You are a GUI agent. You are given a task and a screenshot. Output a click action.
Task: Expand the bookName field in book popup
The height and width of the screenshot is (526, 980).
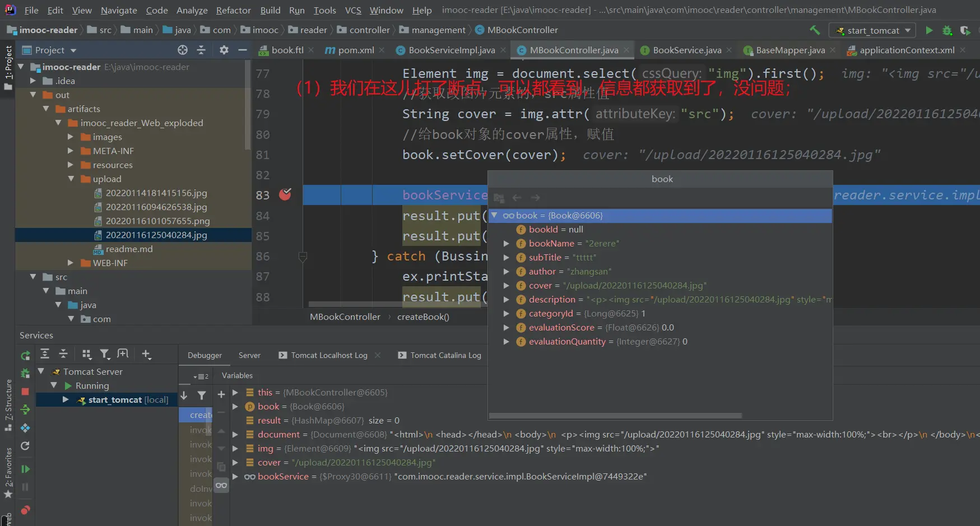click(506, 244)
